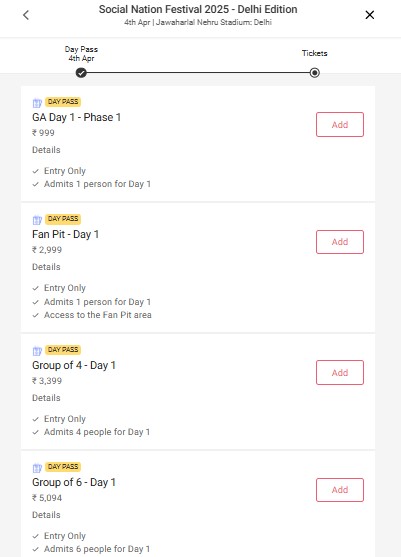This screenshot has width=401, height=557.
Task: Select the Tickets step circle indicator
Action: (x=314, y=73)
